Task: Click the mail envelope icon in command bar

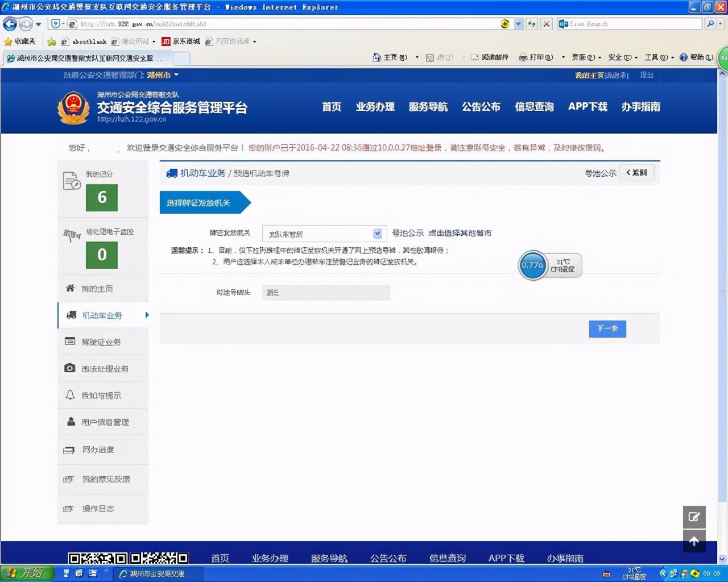Action: 475,57
